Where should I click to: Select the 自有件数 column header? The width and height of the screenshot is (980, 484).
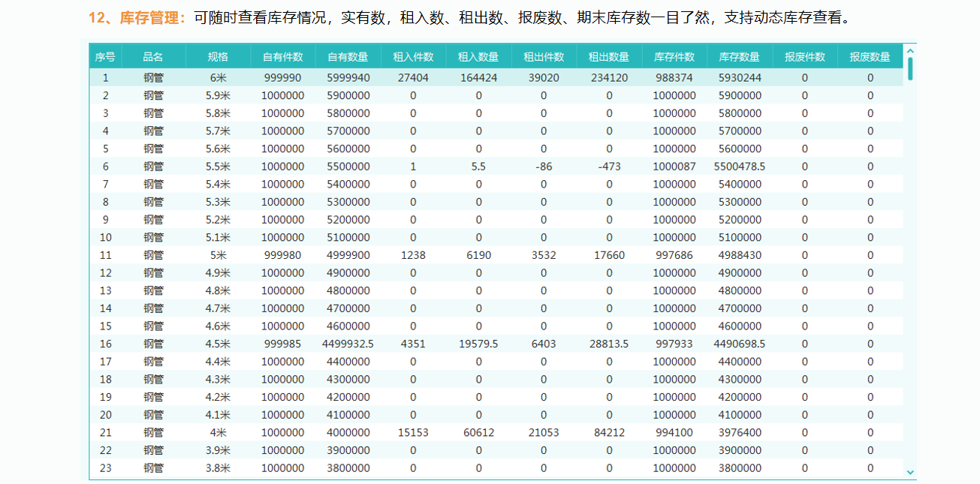click(283, 56)
